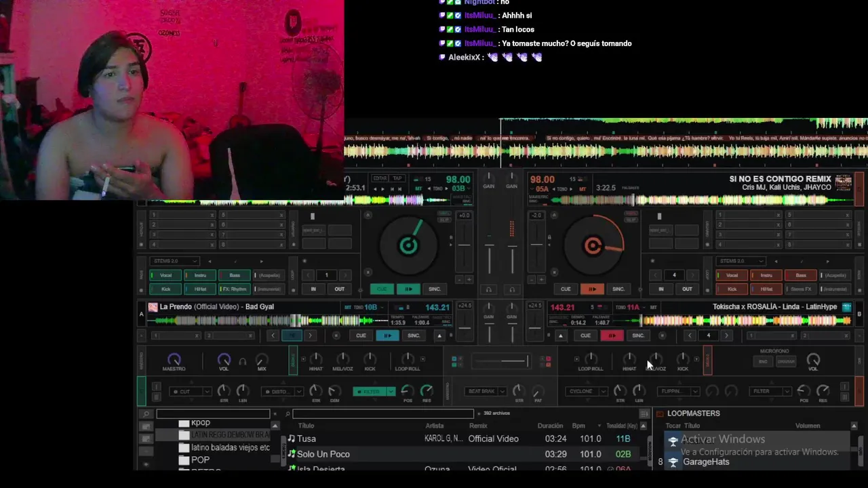Double loop size on left deck
The image size is (868, 488).
tap(345, 275)
